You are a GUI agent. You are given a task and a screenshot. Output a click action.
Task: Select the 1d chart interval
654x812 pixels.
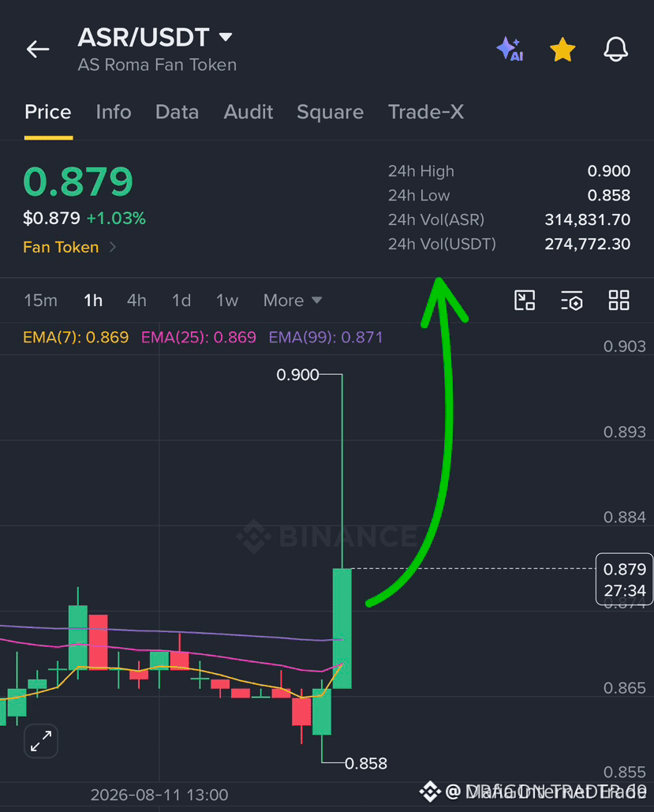pos(181,301)
